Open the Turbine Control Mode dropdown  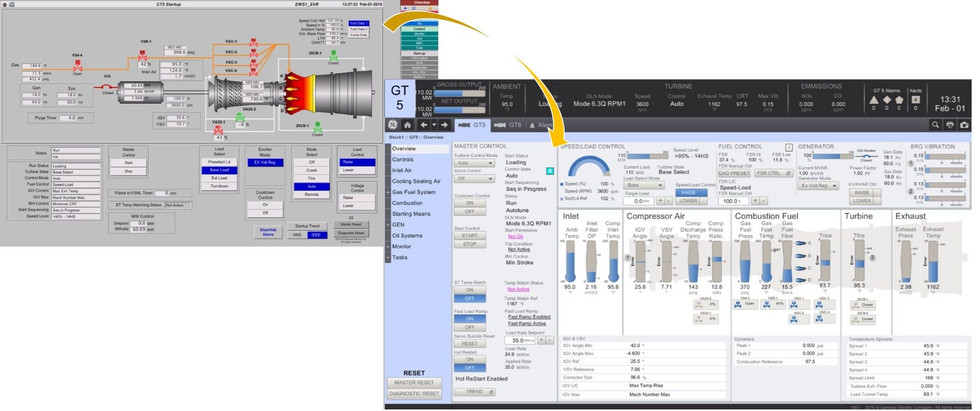[x=474, y=163]
